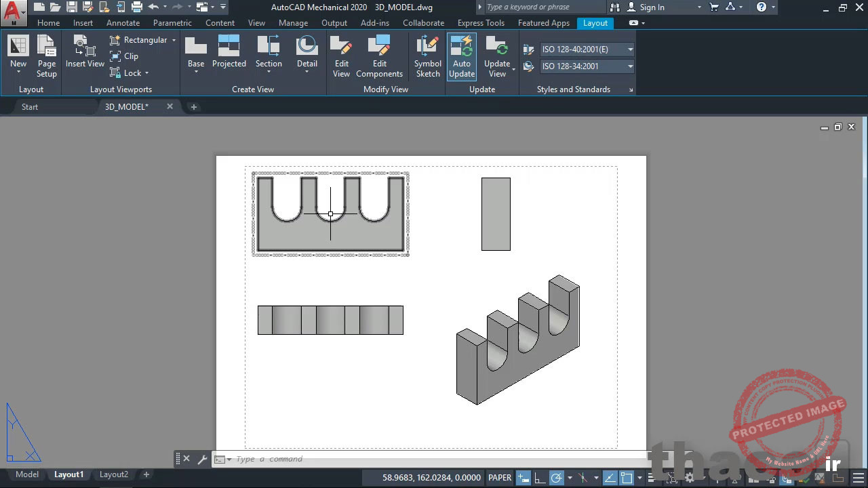Viewport: 868px width, 488px height.
Task: Open the Featured Apps ribbon tab
Action: coord(543,22)
